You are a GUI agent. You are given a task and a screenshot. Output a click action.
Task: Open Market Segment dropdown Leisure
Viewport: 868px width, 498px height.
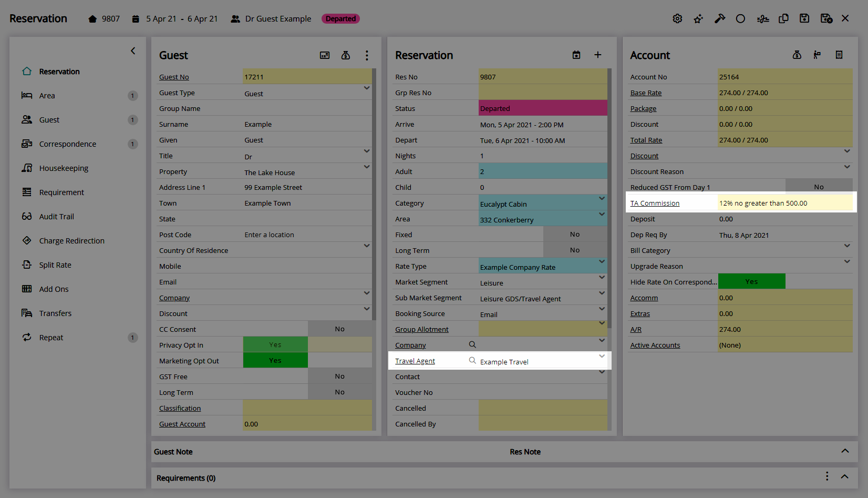coord(602,277)
